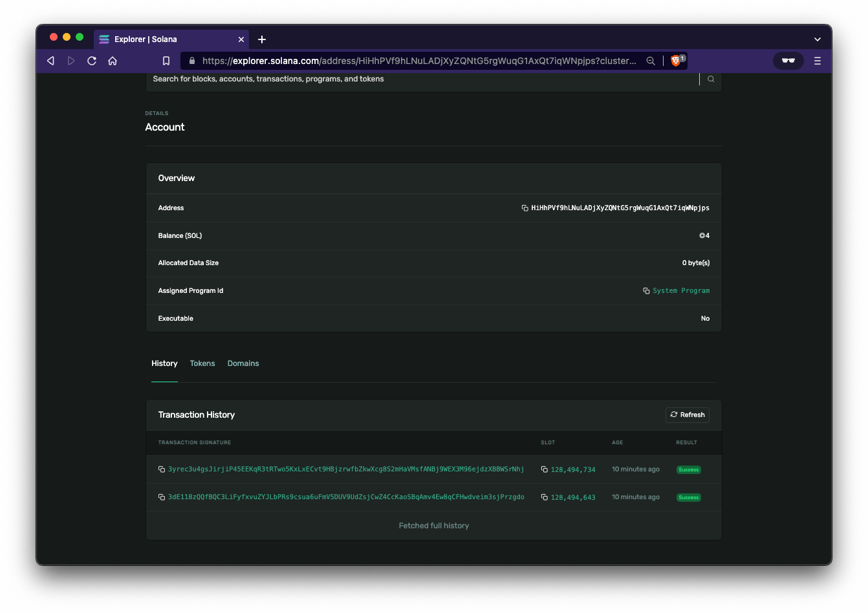Bookmark this page icon
868x613 pixels.
[x=166, y=61]
